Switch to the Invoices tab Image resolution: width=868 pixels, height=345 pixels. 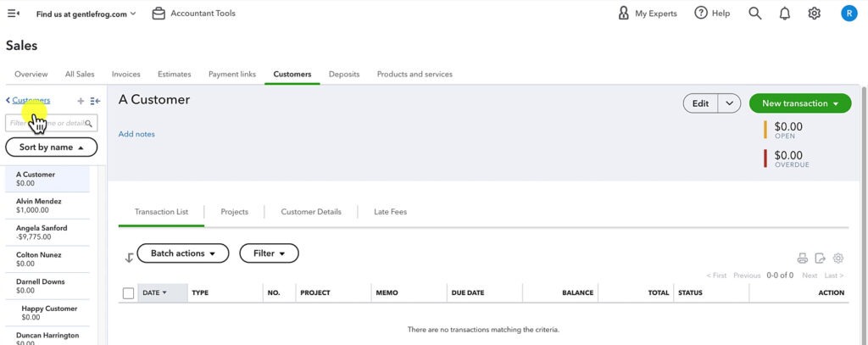pos(126,75)
